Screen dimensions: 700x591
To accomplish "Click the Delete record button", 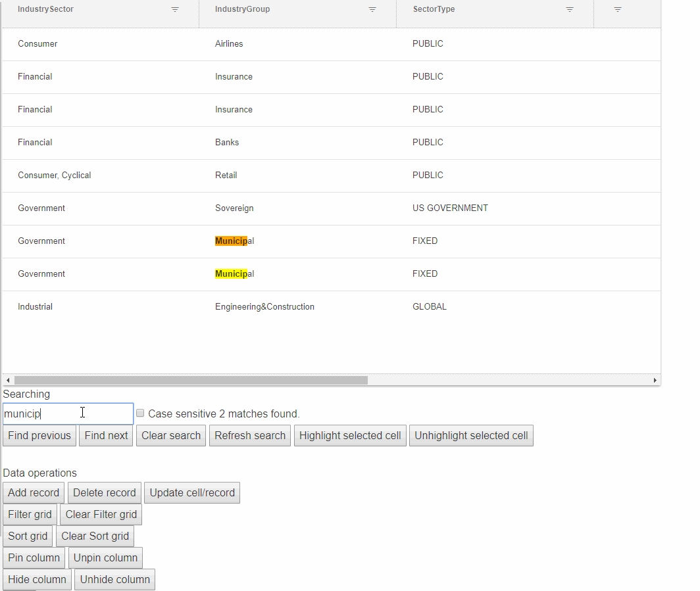I will (x=105, y=492).
